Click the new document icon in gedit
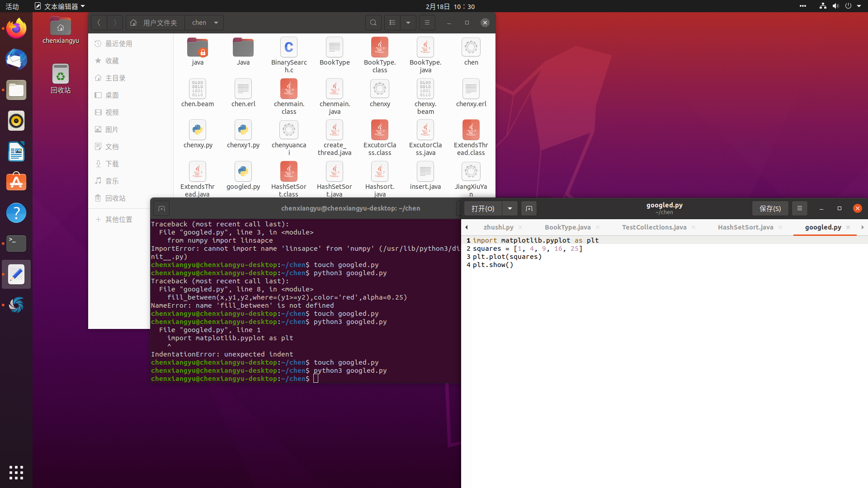Image resolution: width=868 pixels, height=488 pixels. click(529, 208)
